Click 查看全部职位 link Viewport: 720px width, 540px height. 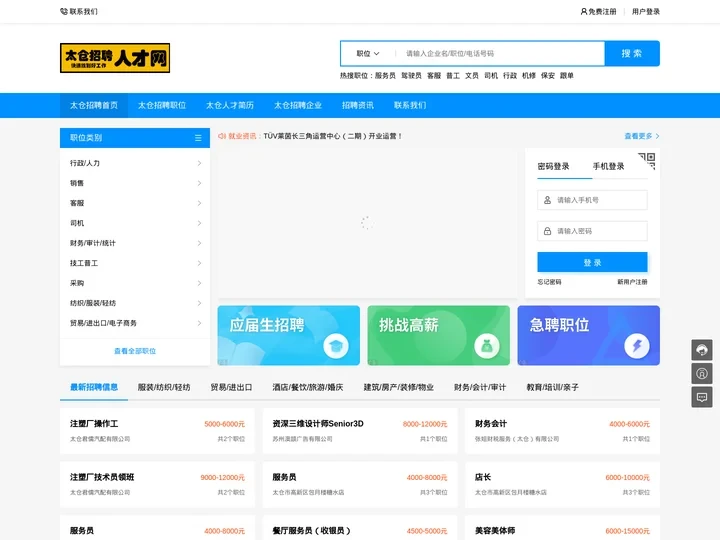click(135, 351)
